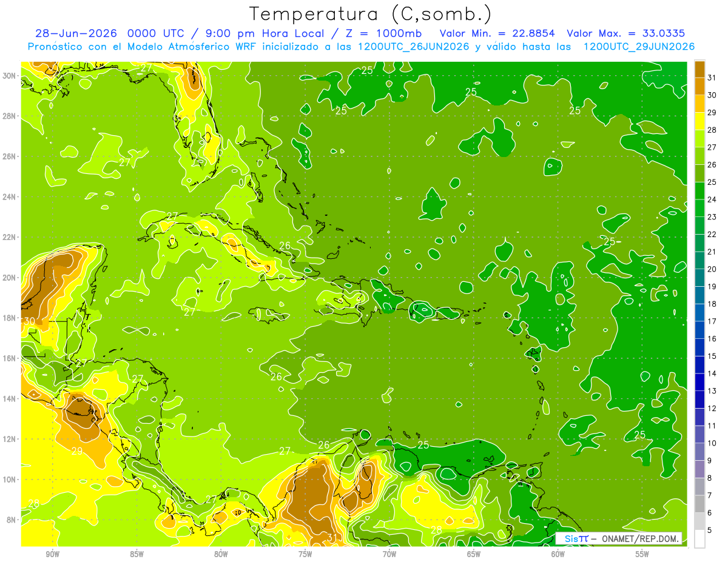Click the longitude axis label 75W
The width and height of the screenshot is (728, 562).
point(305,554)
